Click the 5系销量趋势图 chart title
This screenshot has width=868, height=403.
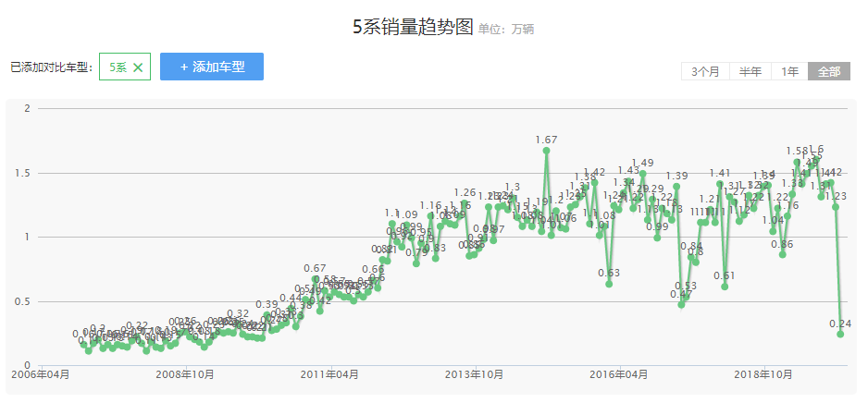pyautogui.click(x=413, y=27)
